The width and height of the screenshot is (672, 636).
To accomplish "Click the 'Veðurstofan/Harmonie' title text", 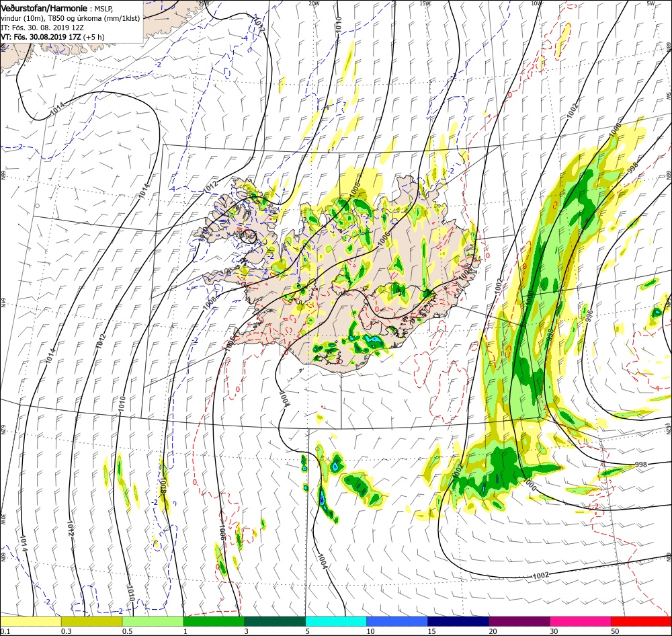I will click(44, 8).
